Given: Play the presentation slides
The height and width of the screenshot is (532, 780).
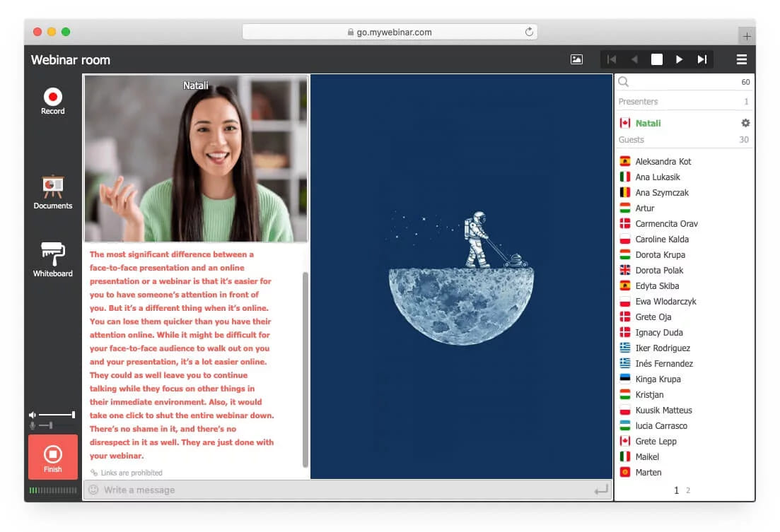Looking at the screenshot, I should pyautogui.click(x=679, y=59).
